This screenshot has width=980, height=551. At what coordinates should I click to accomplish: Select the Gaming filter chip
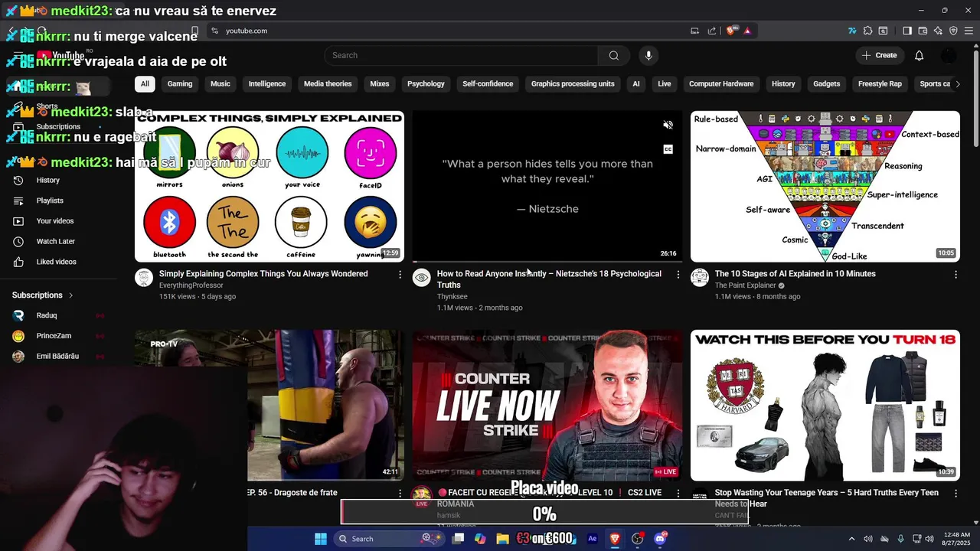(180, 84)
